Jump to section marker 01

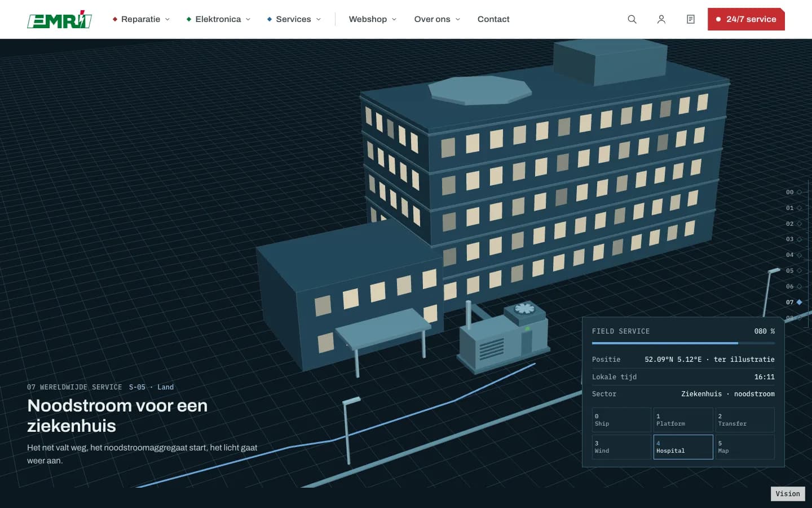tap(794, 208)
